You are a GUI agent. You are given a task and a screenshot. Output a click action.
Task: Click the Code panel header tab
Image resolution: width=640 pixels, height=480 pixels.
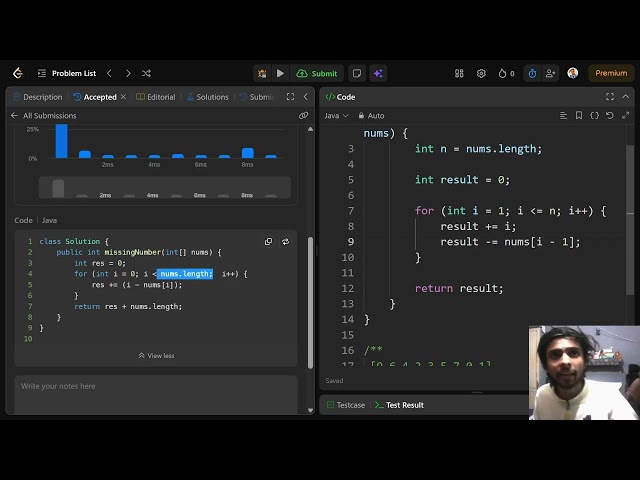(x=340, y=97)
